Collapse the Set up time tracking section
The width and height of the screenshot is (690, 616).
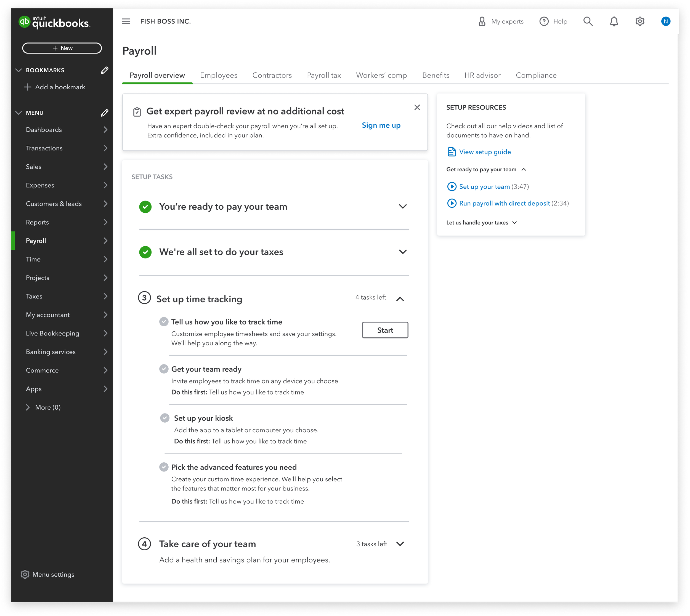click(x=400, y=299)
